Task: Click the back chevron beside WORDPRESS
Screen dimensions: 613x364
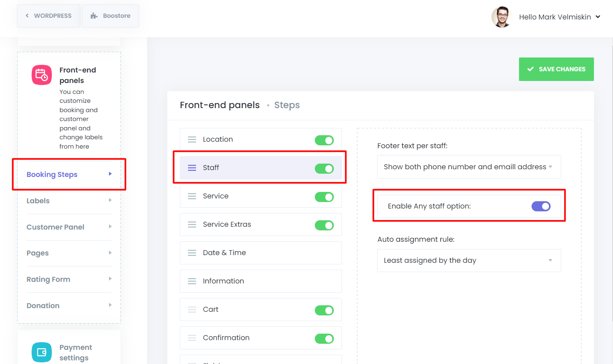Action: [27, 16]
